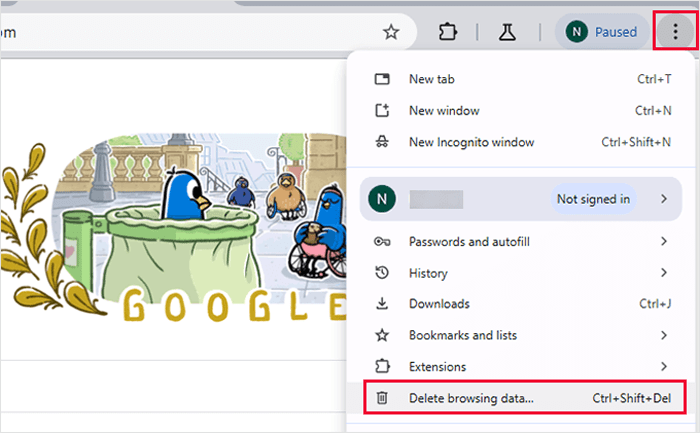Open a New Incognito window
The height and width of the screenshot is (433, 700).
tap(471, 142)
